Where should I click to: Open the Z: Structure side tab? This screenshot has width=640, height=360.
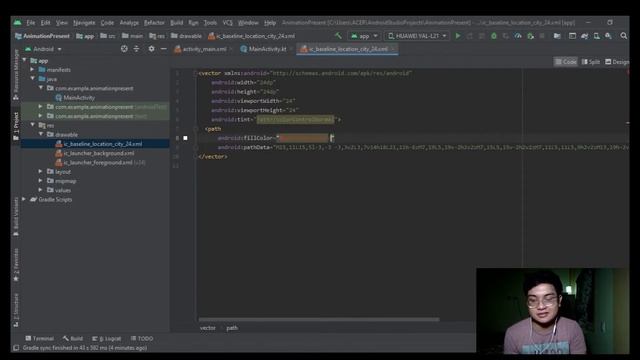(16, 310)
